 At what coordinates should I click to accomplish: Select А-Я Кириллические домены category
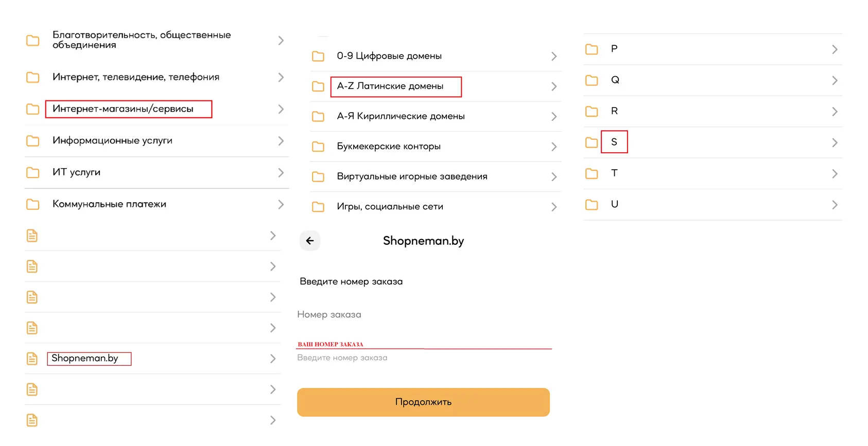401,116
